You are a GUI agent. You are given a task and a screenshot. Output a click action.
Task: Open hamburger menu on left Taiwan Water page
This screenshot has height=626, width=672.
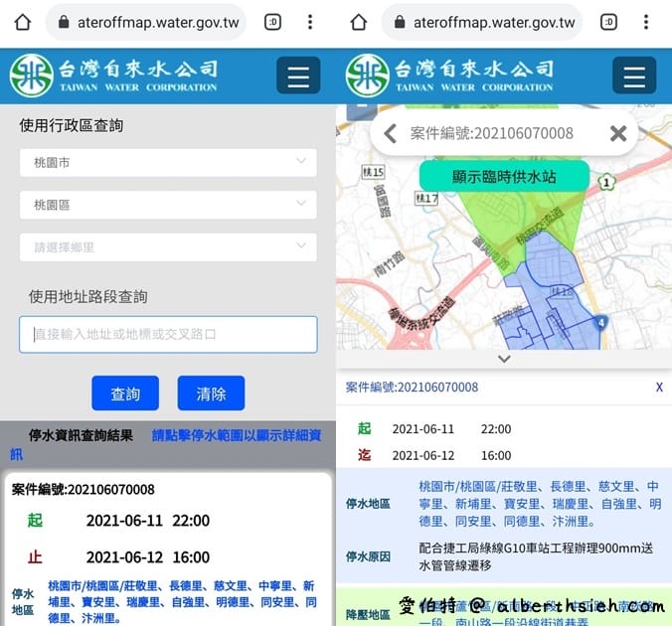click(298, 76)
